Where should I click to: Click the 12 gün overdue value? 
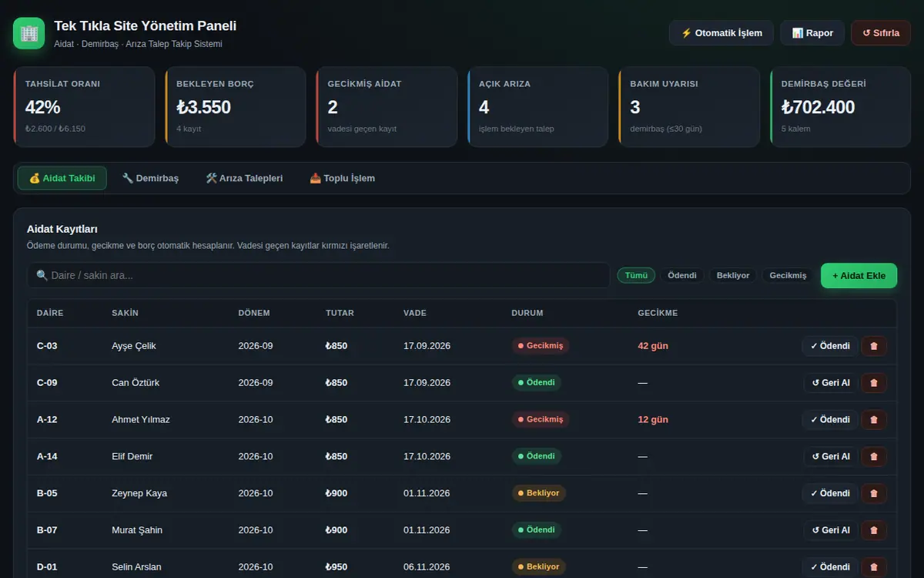(x=653, y=420)
